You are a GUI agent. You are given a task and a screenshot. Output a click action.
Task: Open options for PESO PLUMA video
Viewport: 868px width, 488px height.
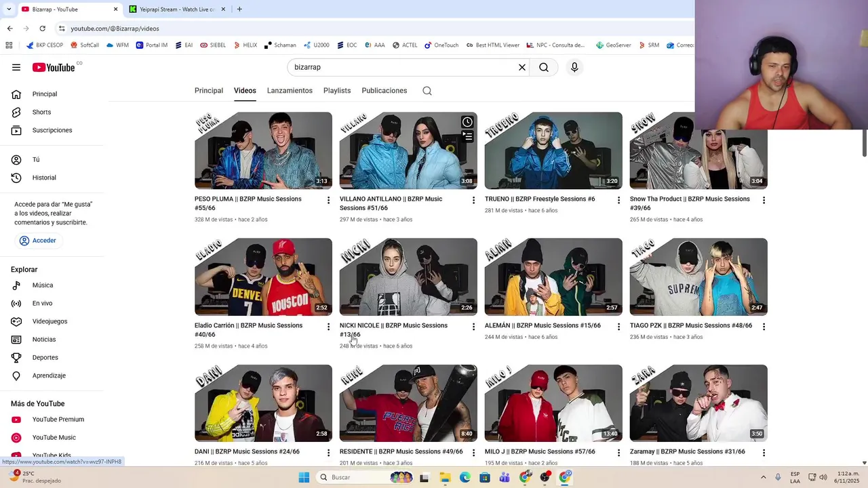coord(328,200)
